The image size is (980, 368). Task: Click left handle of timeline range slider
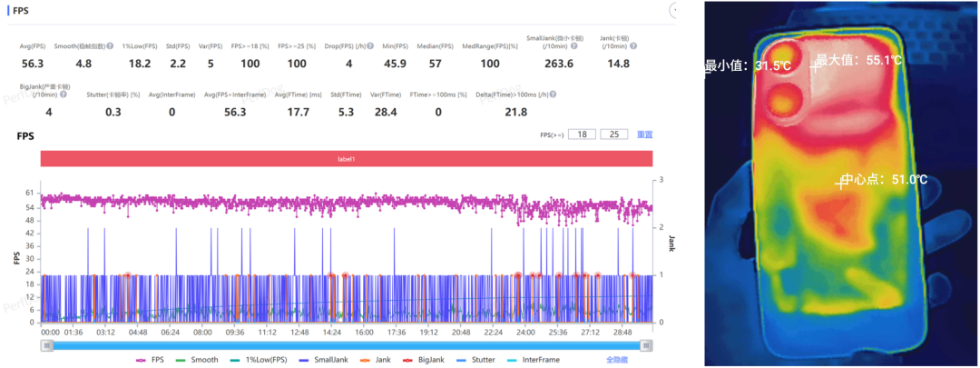tap(46, 345)
